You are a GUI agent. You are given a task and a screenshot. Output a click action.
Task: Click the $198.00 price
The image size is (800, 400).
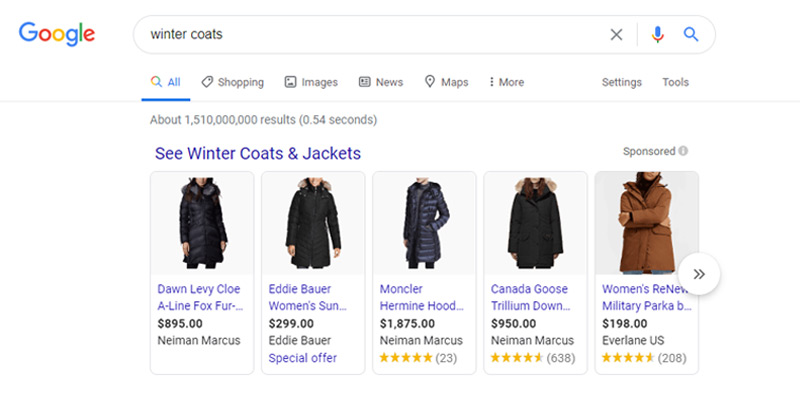click(624, 323)
